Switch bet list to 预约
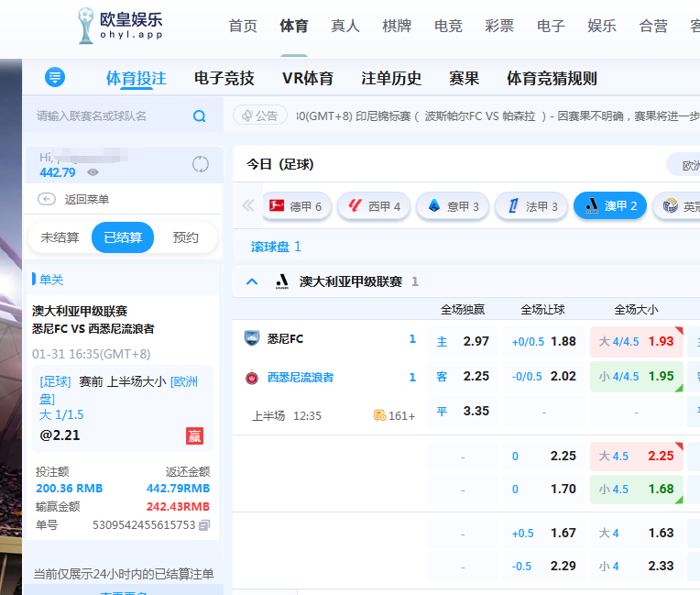This screenshot has width=700, height=595. point(185,237)
